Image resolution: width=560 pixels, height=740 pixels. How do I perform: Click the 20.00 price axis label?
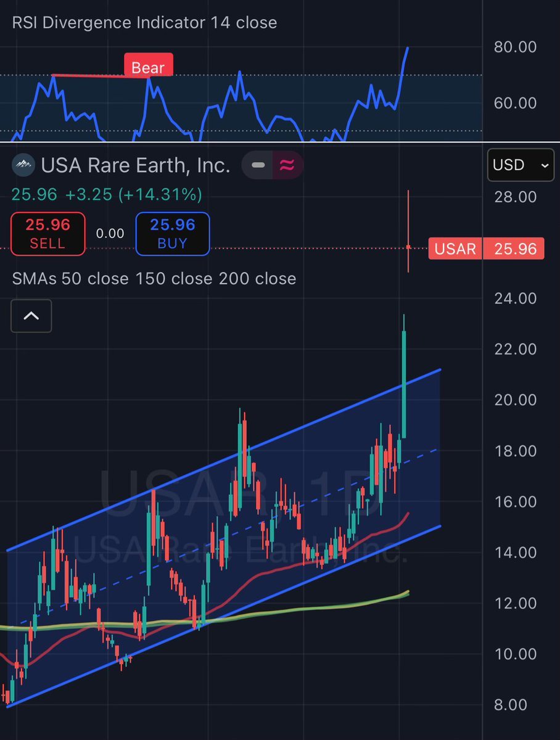point(515,400)
